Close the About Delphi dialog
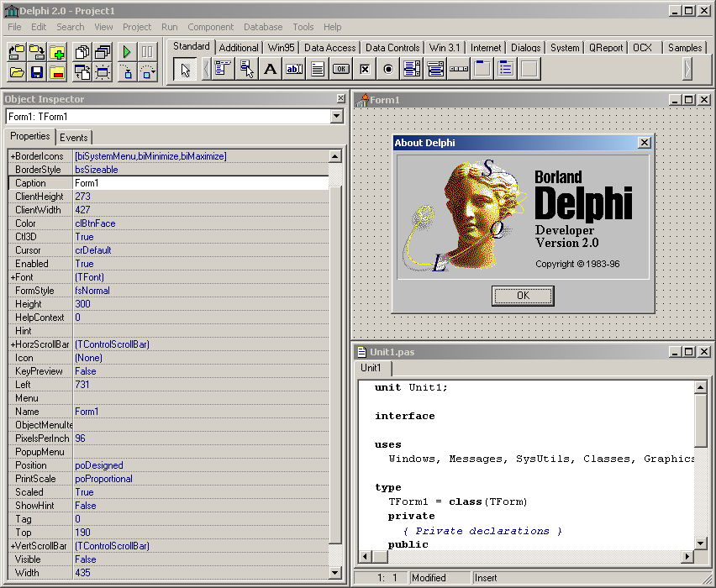 click(645, 143)
